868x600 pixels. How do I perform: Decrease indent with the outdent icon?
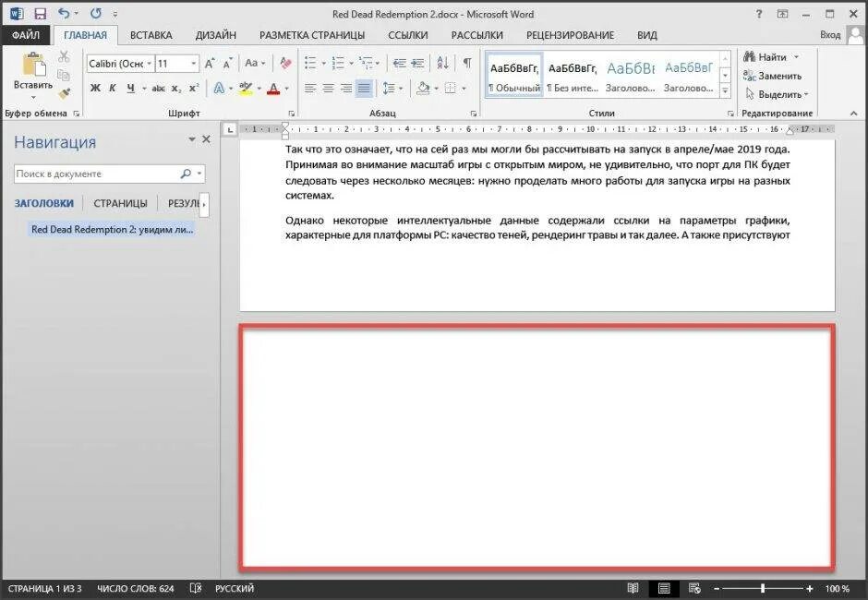[x=399, y=63]
